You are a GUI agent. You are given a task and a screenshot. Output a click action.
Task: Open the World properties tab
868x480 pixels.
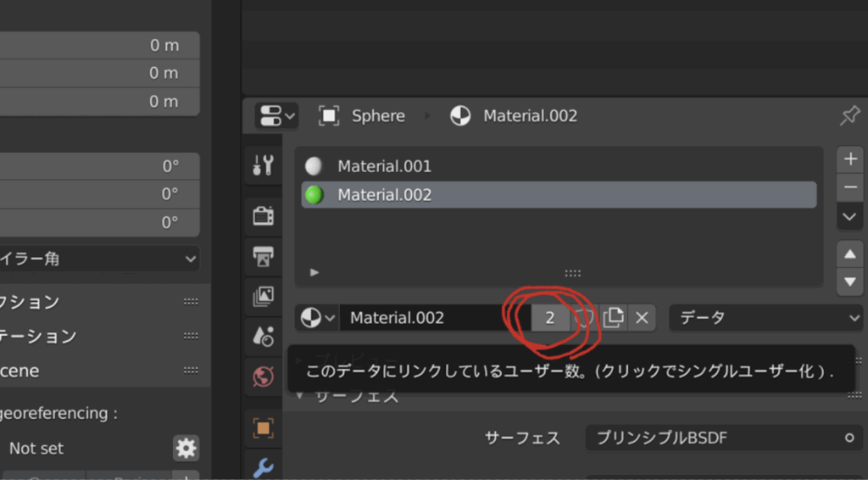pyautogui.click(x=263, y=377)
